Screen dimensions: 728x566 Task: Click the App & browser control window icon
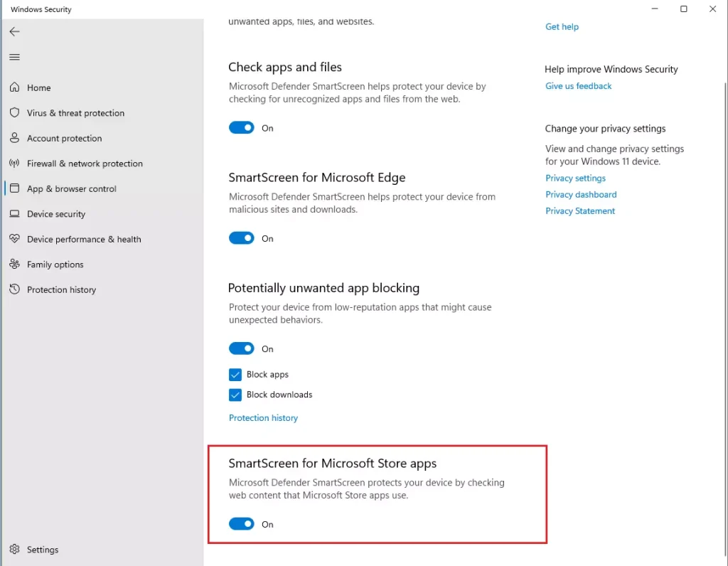pos(14,188)
